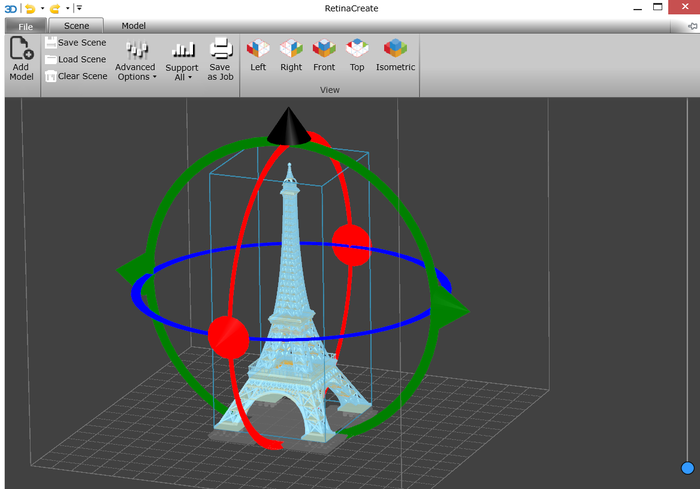The image size is (700, 489).
Task: Click the Save Scene label
Action: [x=82, y=42]
